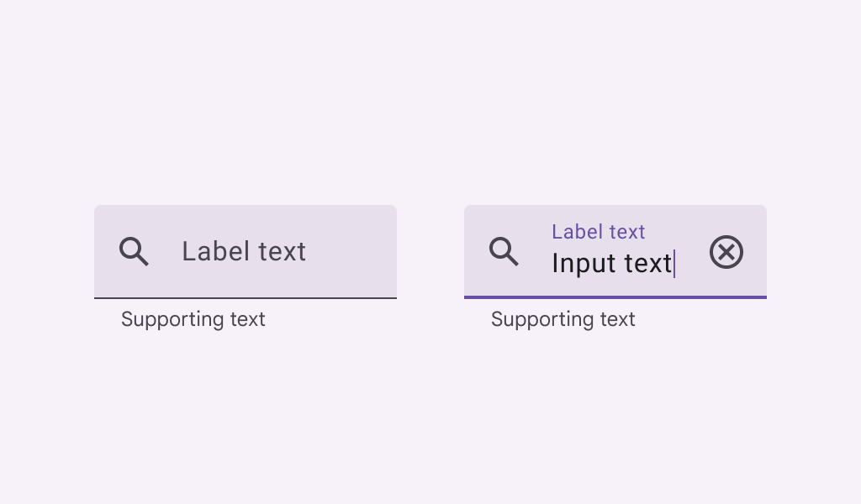This screenshot has height=504, width=861.
Task: Click the Supporting text under the right field
Action: coord(563,319)
